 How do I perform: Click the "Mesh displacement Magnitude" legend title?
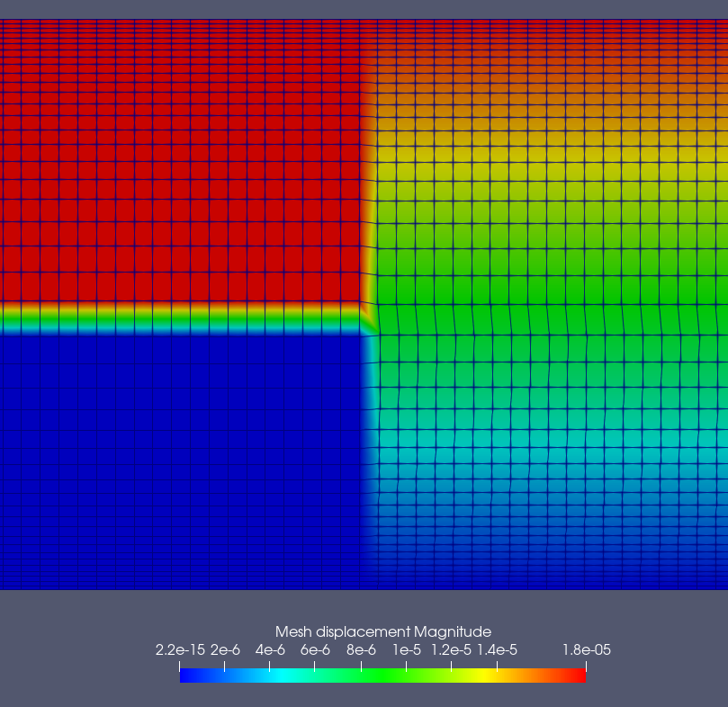[382, 631]
